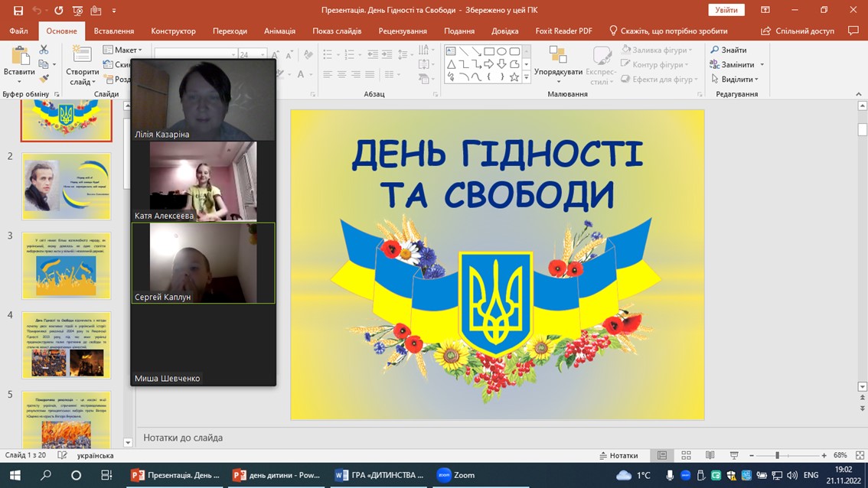Open the Створити слайд dropdown arrow
This screenshot has height=488, width=868.
click(93, 83)
